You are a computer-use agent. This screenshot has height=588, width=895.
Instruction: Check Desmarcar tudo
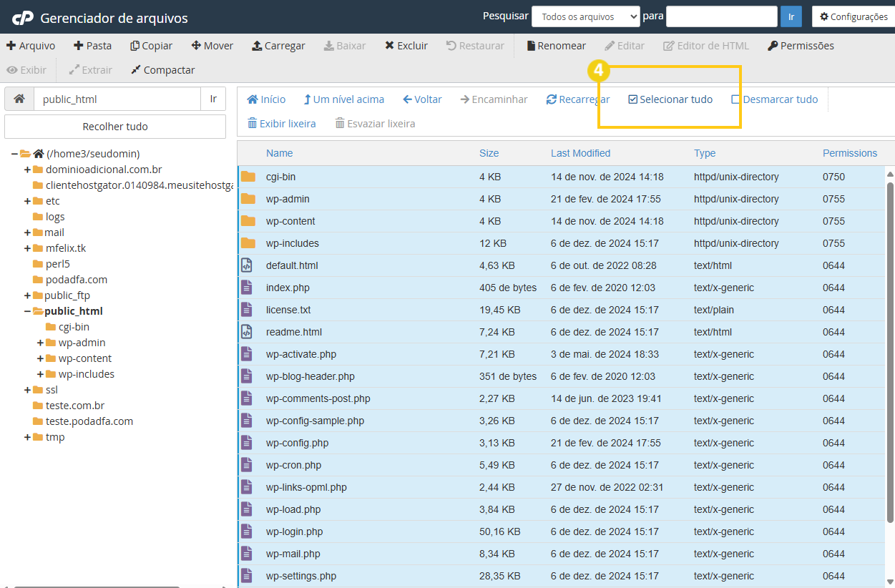[775, 99]
